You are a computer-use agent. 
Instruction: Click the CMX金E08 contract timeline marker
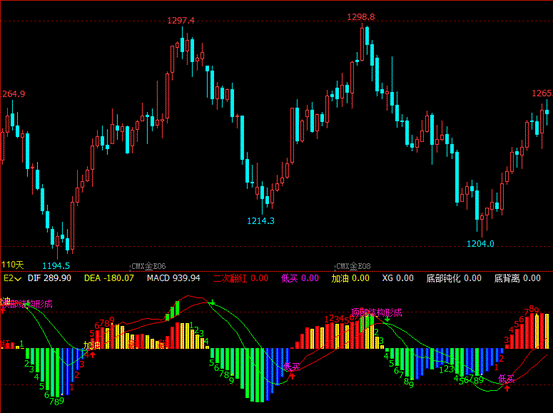click(x=353, y=266)
